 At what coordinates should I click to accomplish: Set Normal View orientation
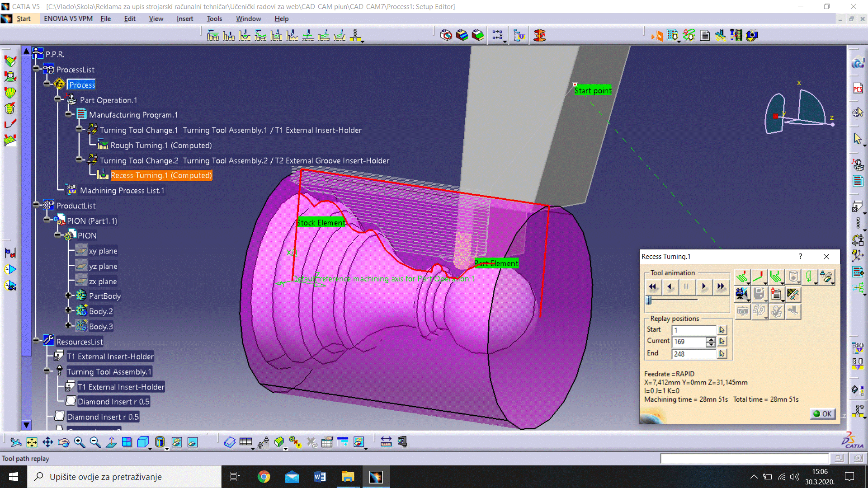(x=111, y=442)
